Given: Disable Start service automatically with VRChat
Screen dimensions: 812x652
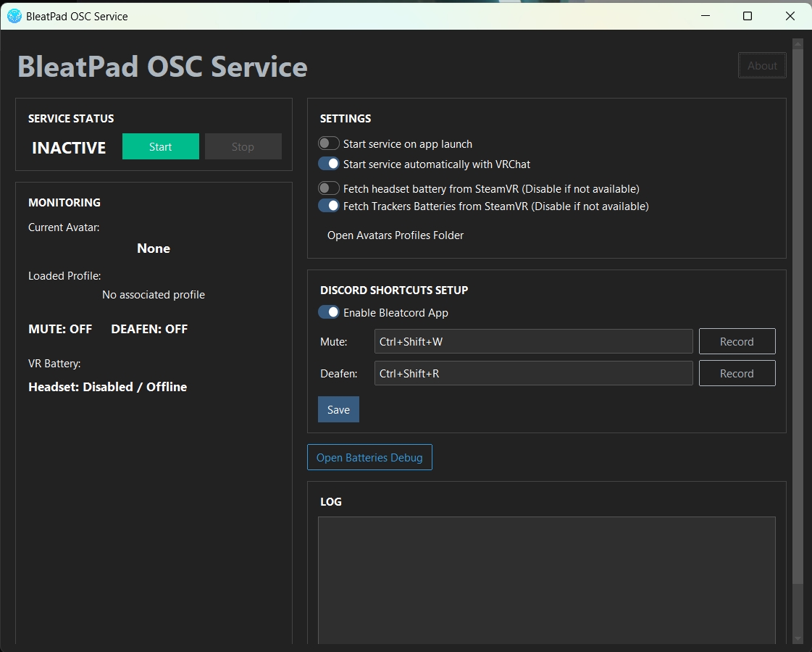Looking at the screenshot, I should (x=329, y=164).
